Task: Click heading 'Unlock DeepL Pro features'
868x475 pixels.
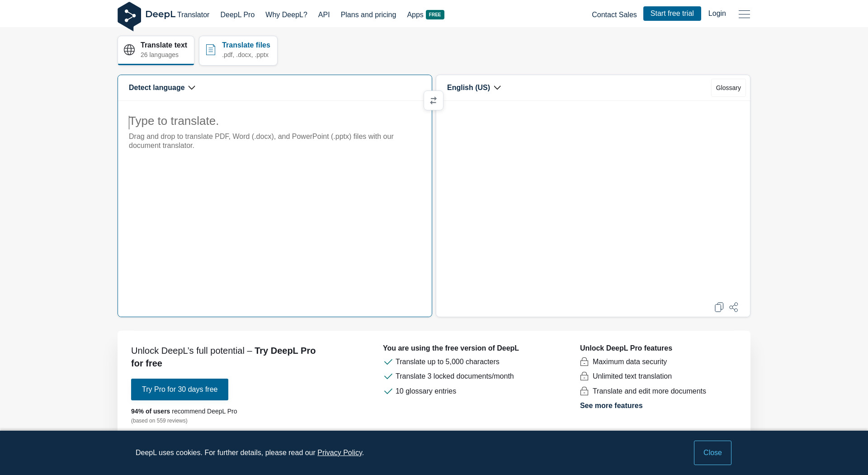Action: (626, 348)
